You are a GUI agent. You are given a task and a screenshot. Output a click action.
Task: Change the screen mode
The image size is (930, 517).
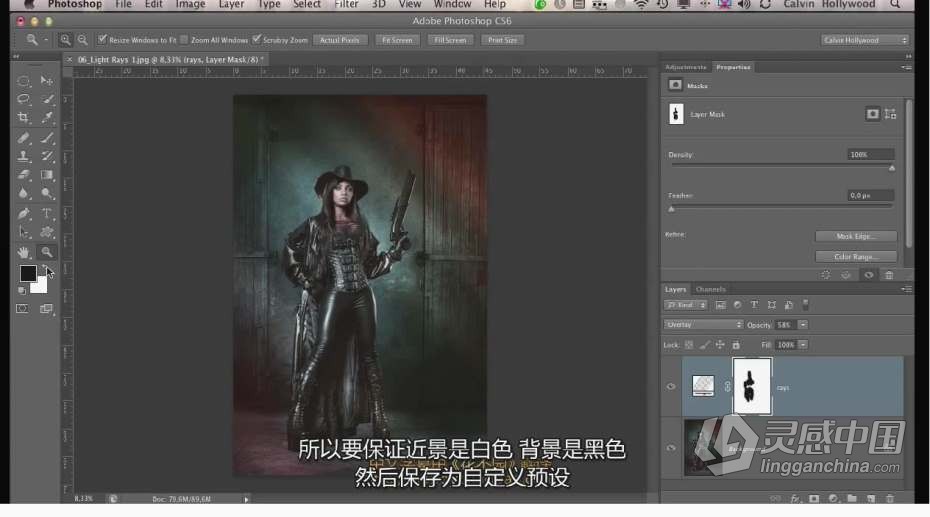coord(46,309)
